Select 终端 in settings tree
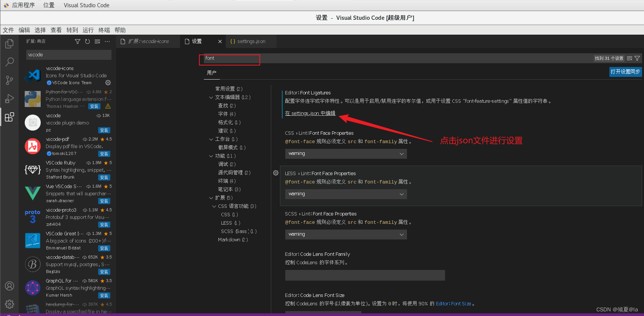The width and height of the screenshot is (644, 316). [x=227, y=181]
